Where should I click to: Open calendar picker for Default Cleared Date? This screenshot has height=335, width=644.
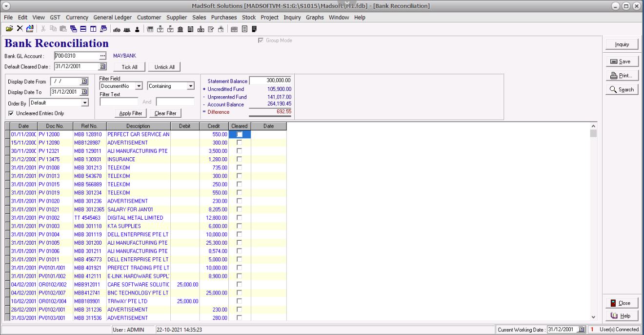(x=102, y=67)
